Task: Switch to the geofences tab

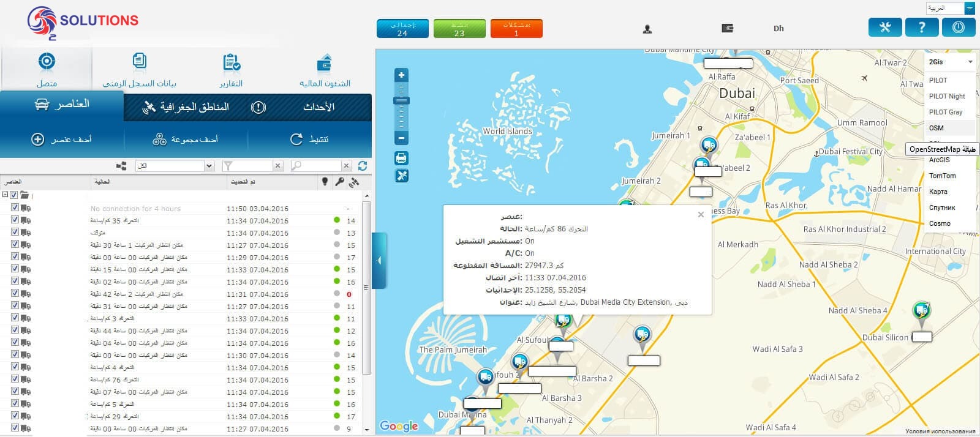Action: [x=186, y=107]
